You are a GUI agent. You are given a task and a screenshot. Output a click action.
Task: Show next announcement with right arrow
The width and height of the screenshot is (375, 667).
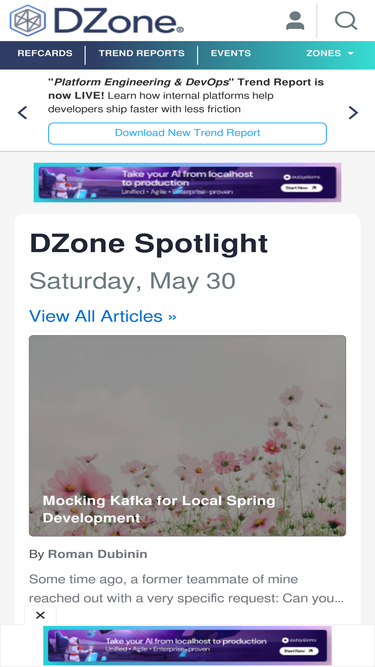coord(353,113)
